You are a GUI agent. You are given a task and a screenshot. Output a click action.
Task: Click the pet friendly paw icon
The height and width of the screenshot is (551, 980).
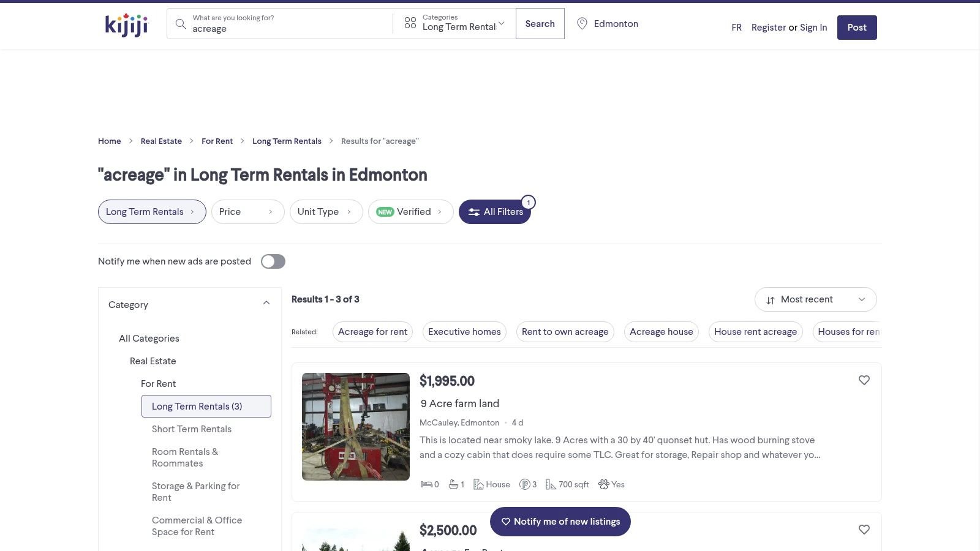[603, 484]
